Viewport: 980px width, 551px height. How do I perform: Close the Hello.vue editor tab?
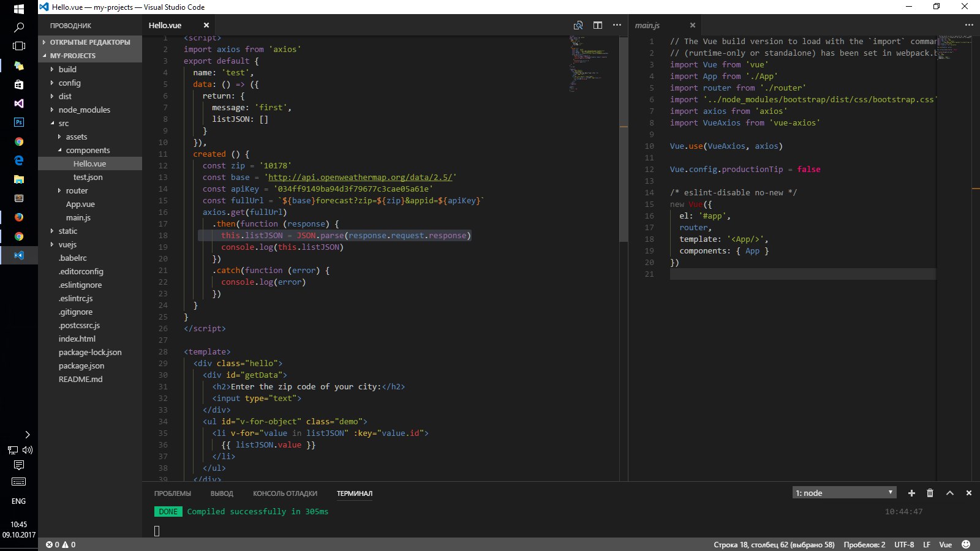click(x=206, y=25)
